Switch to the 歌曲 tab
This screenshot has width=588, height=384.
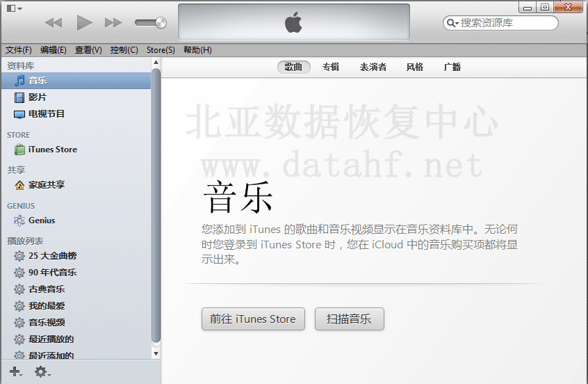293,67
